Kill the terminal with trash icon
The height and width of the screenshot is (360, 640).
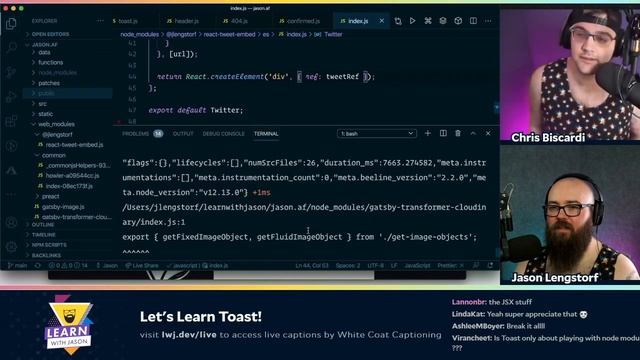coord(458,133)
